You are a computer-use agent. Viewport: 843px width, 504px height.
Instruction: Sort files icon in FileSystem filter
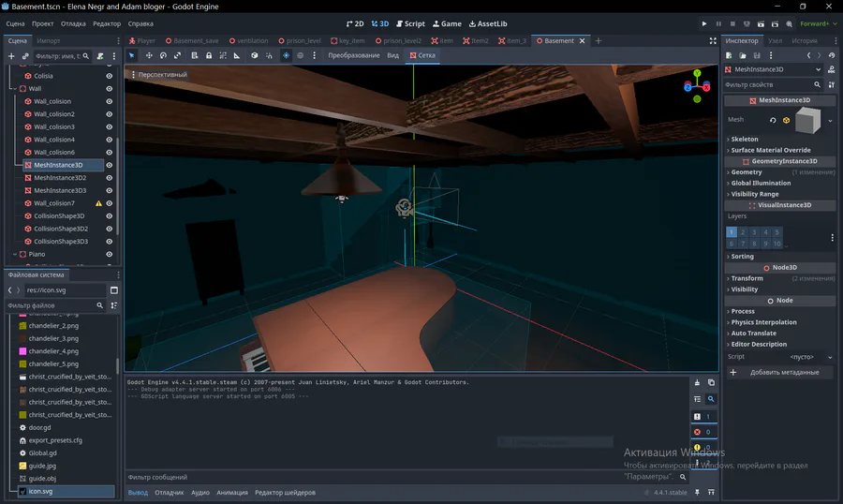click(x=114, y=305)
